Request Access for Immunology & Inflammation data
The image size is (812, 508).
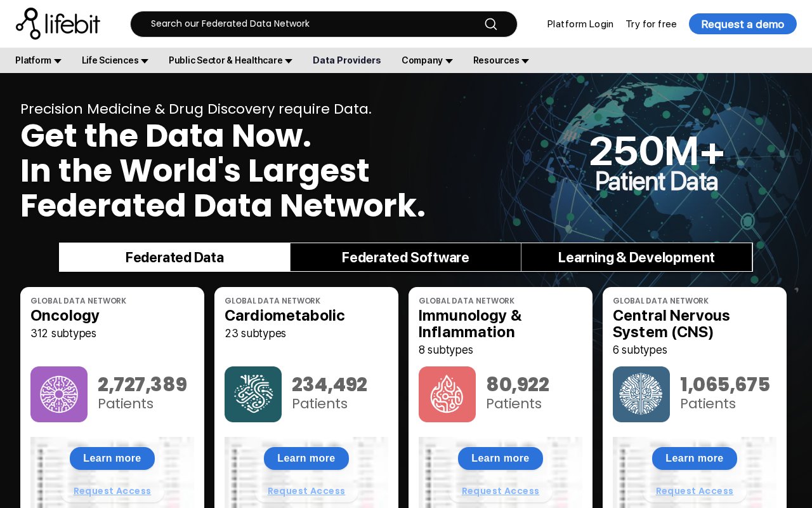click(501, 491)
